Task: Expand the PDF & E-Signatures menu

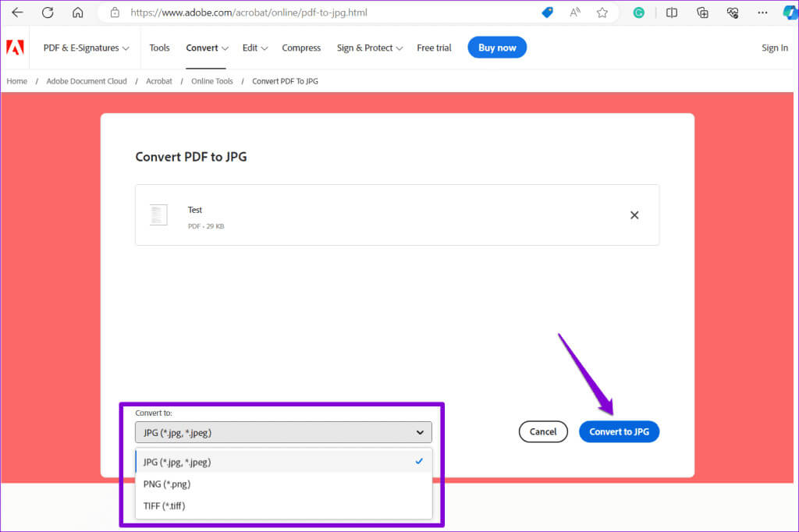Action: pos(86,48)
